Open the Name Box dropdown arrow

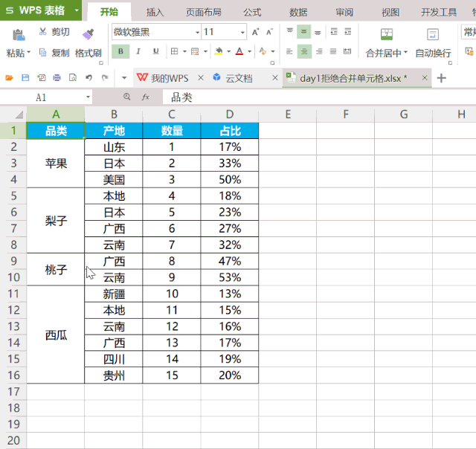tap(88, 97)
